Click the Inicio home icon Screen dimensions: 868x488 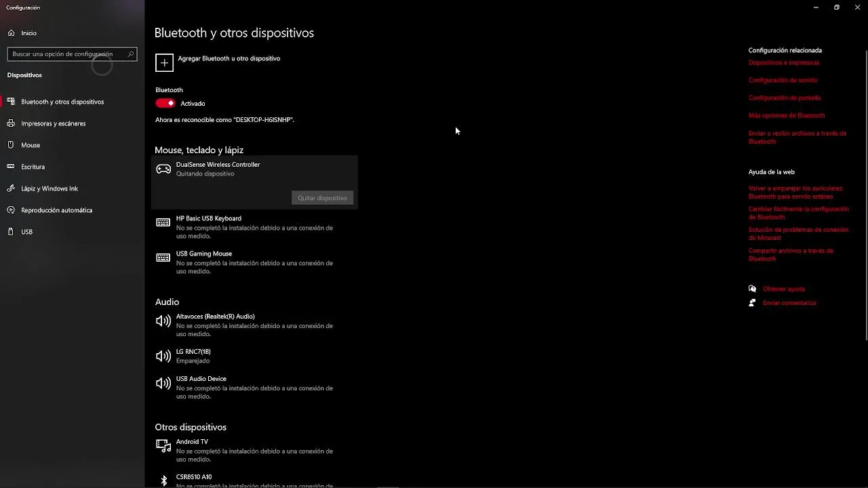pos(12,33)
